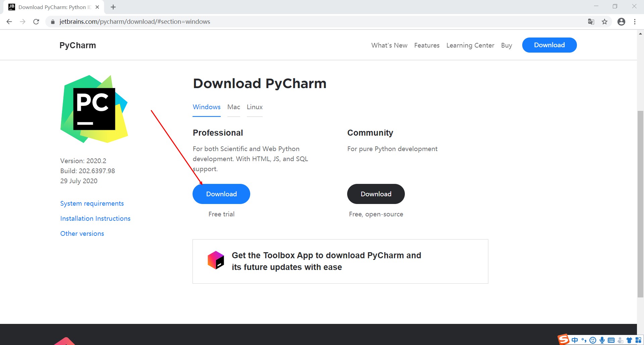The width and height of the screenshot is (644, 345).
Task: Open the Google Translate page icon
Action: tap(591, 22)
